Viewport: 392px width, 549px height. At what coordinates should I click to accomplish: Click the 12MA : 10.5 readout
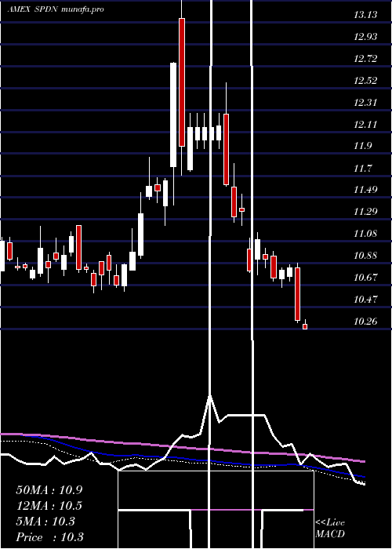coord(49,506)
